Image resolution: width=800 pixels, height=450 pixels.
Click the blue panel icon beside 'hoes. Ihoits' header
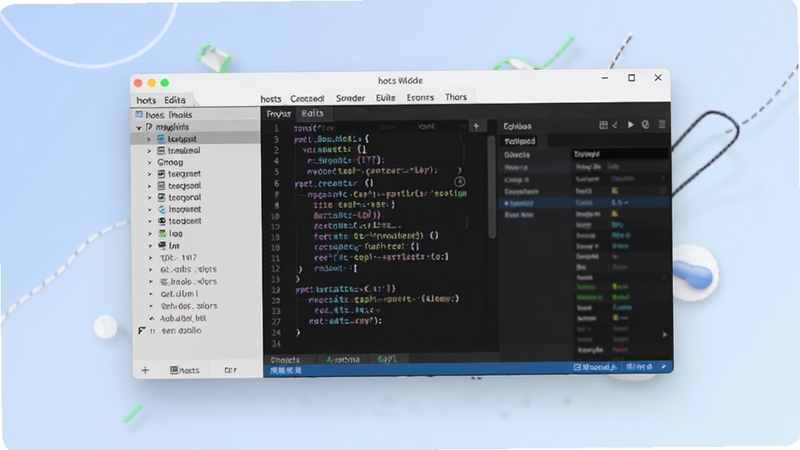(139, 114)
